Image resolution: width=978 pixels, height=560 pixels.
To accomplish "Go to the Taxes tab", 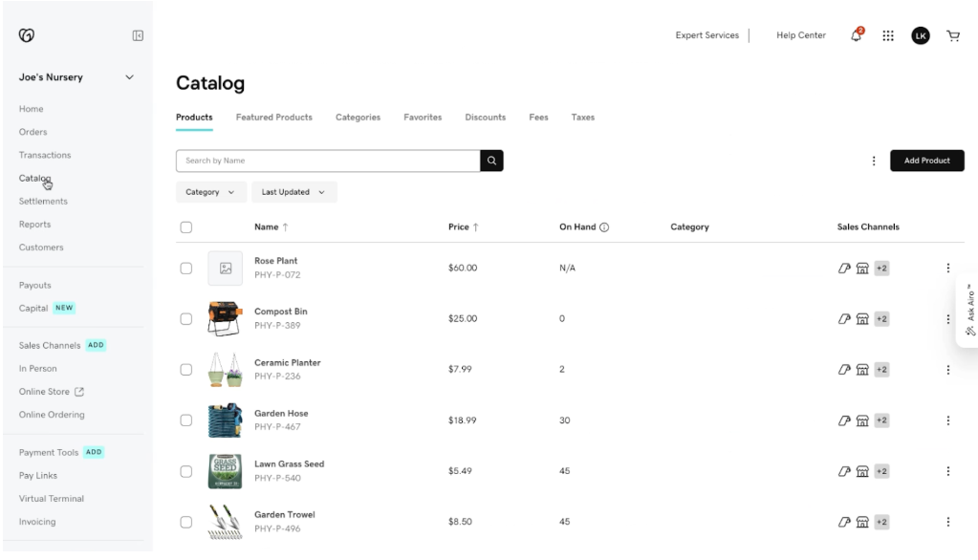I will point(582,118).
